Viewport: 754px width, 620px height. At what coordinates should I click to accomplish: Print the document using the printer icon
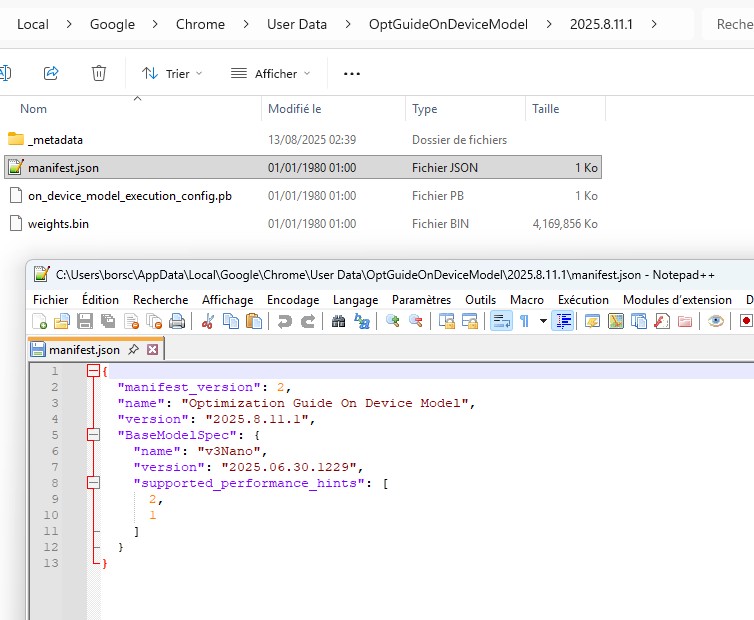coord(177,321)
